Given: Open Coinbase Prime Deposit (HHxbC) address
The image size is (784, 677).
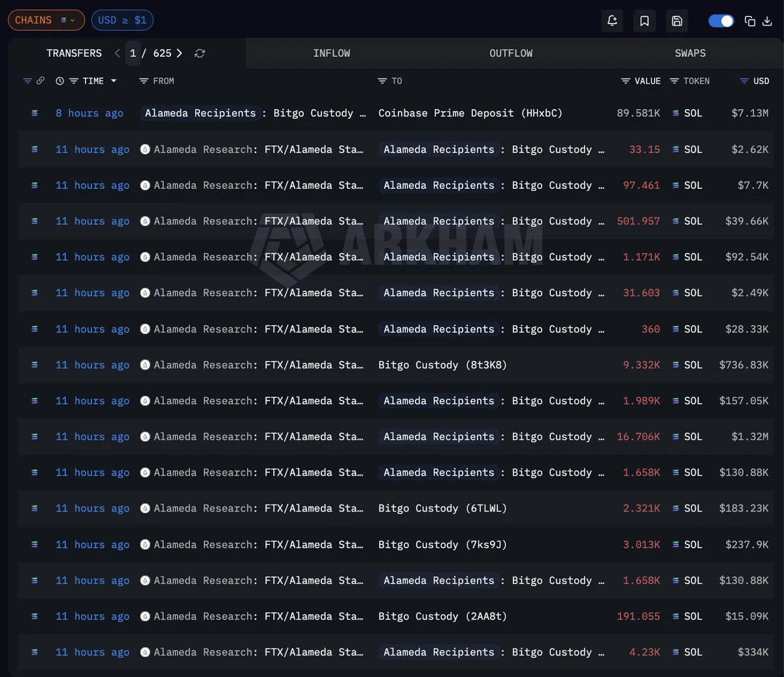Looking at the screenshot, I should click(x=470, y=113).
